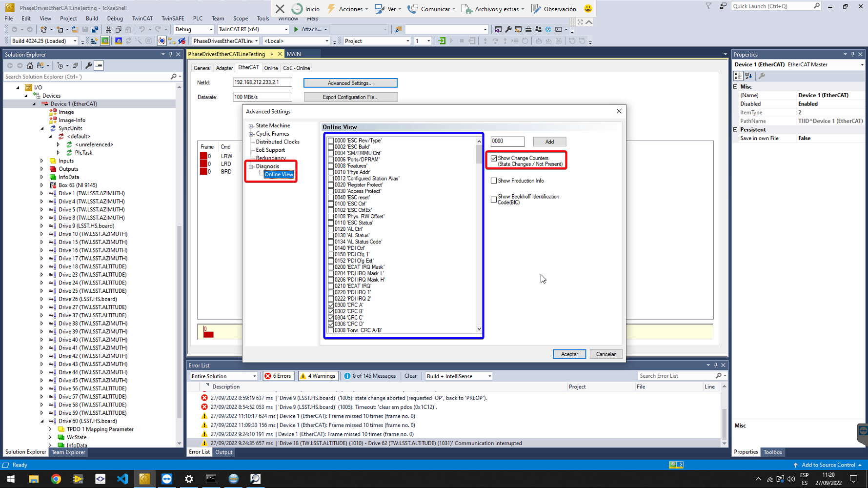Click Property Pages wrench in Properties panel
868x488 pixels.
[762, 76]
